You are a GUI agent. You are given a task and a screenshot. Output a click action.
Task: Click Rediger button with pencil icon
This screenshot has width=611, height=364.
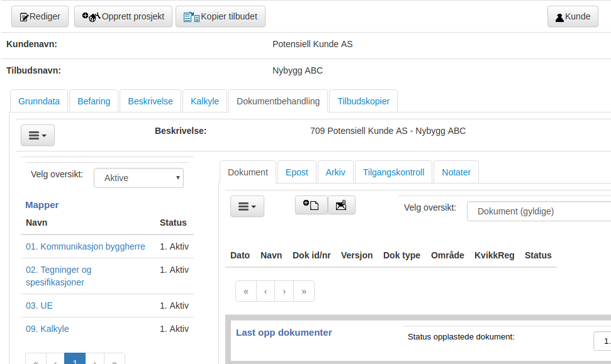point(40,16)
